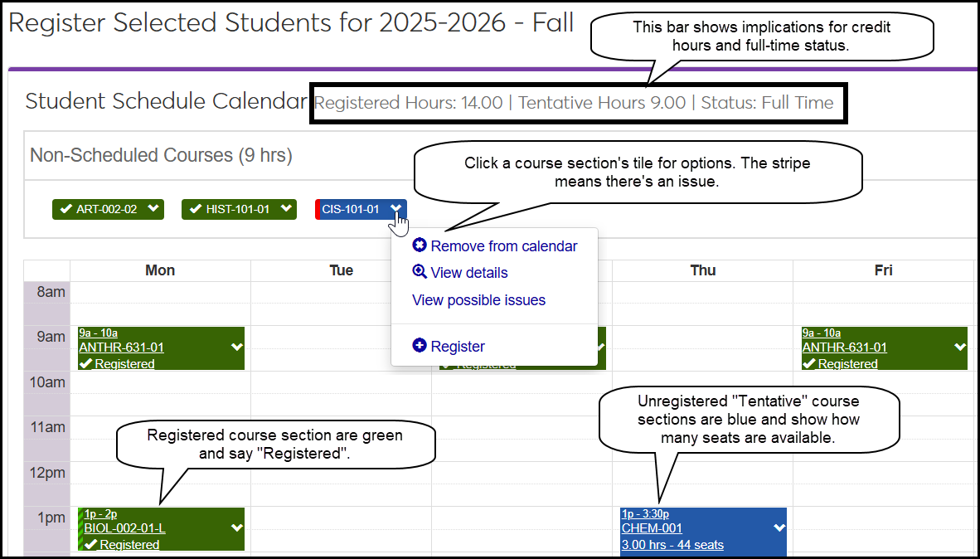This screenshot has width=980, height=559.
Task: Click the red stripe on CIS-101-01 tile
Action: (x=318, y=209)
